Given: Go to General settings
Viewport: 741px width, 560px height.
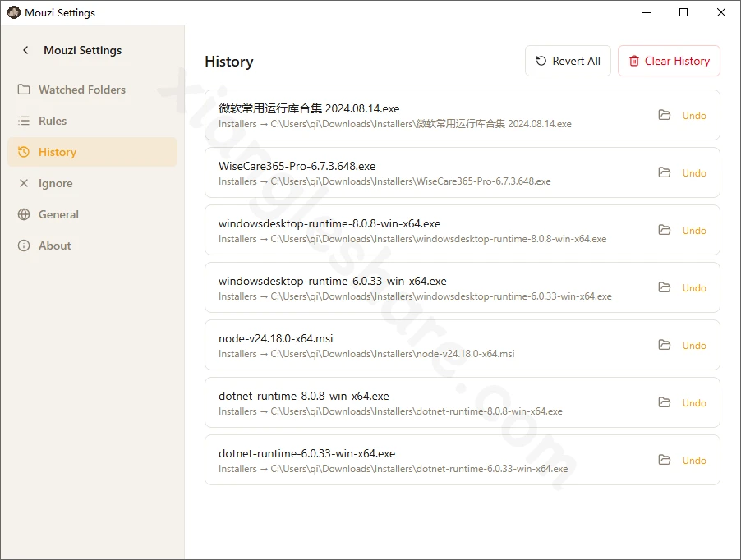Looking at the screenshot, I should [x=93, y=214].
